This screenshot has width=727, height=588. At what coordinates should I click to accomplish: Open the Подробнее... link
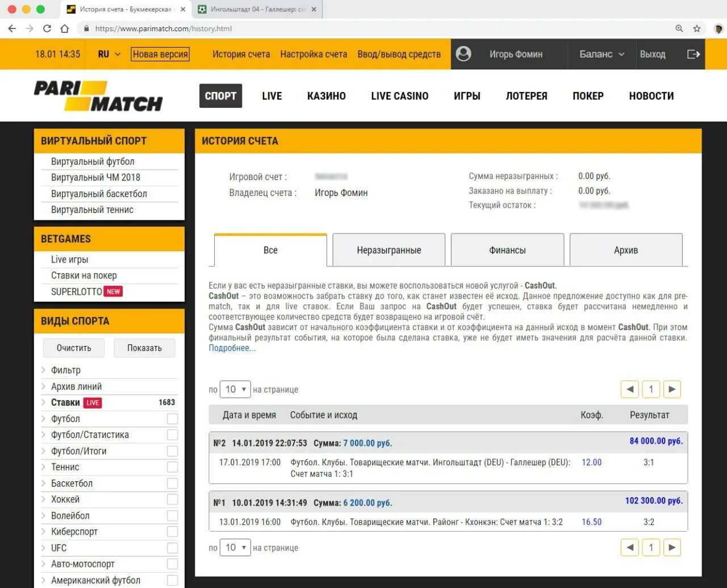[x=232, y=348]
